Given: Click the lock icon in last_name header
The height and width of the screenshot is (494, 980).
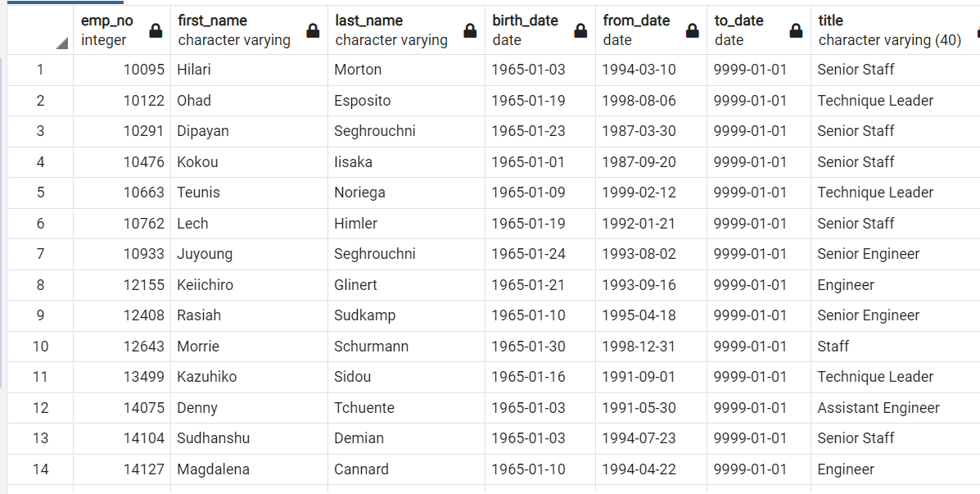Looking at the screenshot, I should tap(470, 31).
